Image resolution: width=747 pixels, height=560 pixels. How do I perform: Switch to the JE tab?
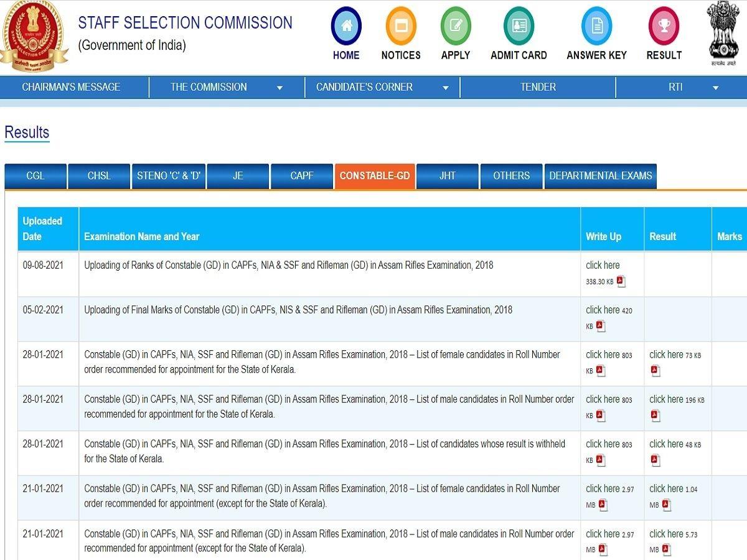point(238,176)
